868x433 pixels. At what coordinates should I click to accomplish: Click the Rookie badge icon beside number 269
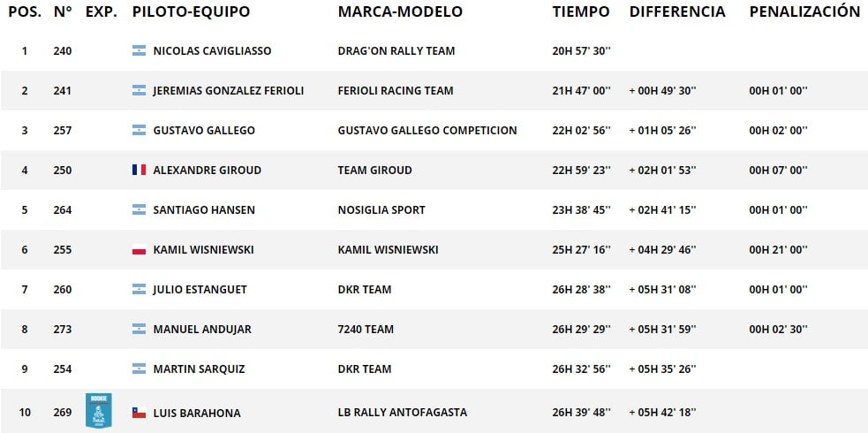coord(99,410)
